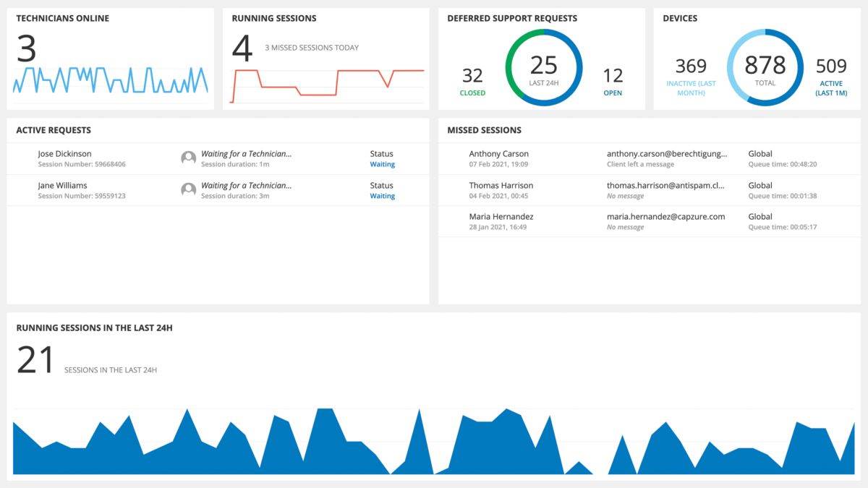
Task: Open the Waiting status for Jane Williams
Action: tap(382, 196)
